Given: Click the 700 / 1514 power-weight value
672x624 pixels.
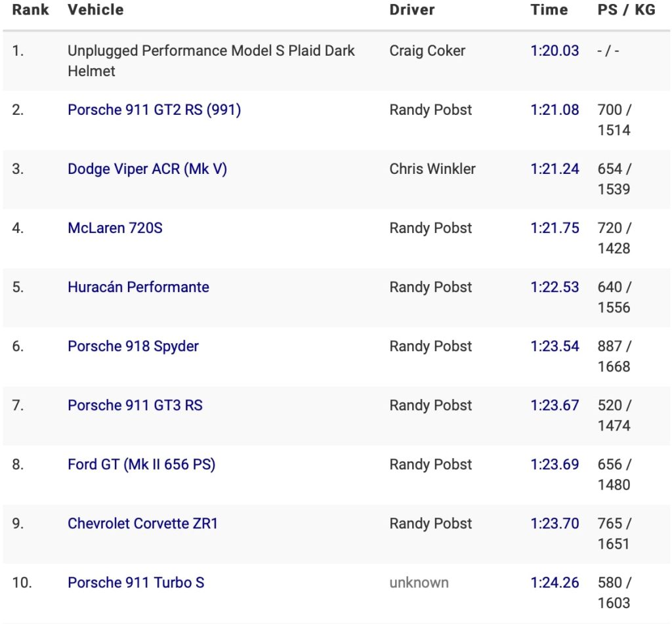Looking at the screenshot, I should coord(614,121).
